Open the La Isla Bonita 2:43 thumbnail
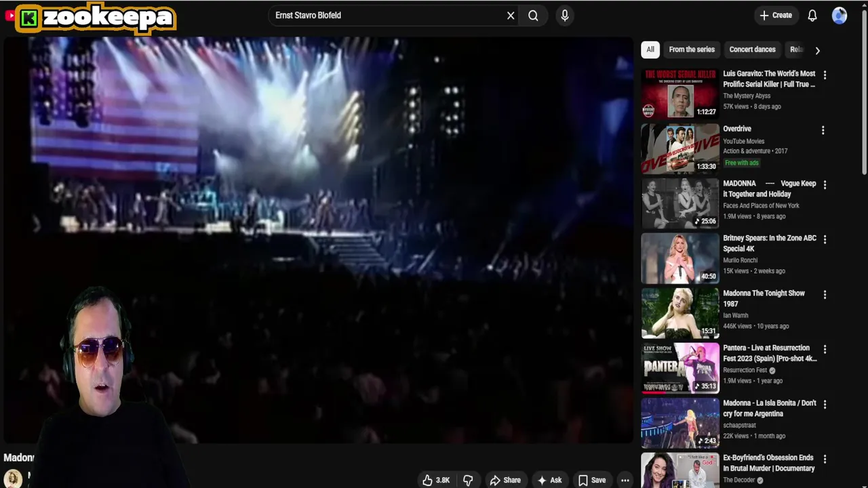Viewport: 868px width, 488px height. [680, 423]
